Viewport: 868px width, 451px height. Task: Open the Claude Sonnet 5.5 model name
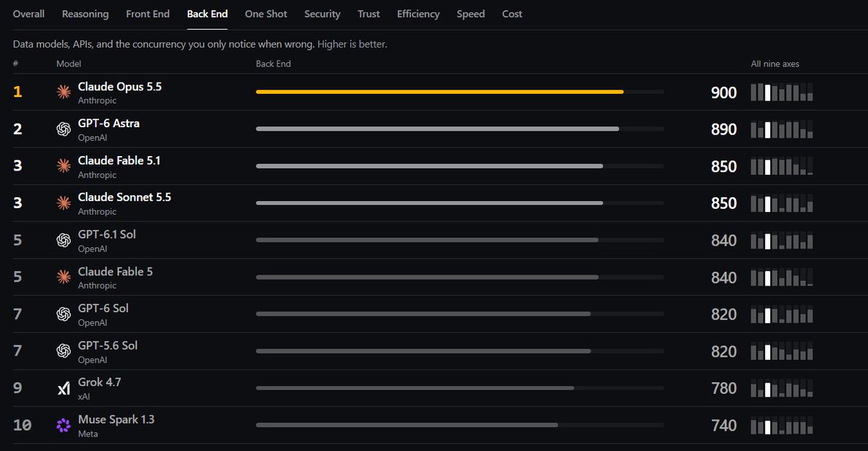(x=124, y=197)
